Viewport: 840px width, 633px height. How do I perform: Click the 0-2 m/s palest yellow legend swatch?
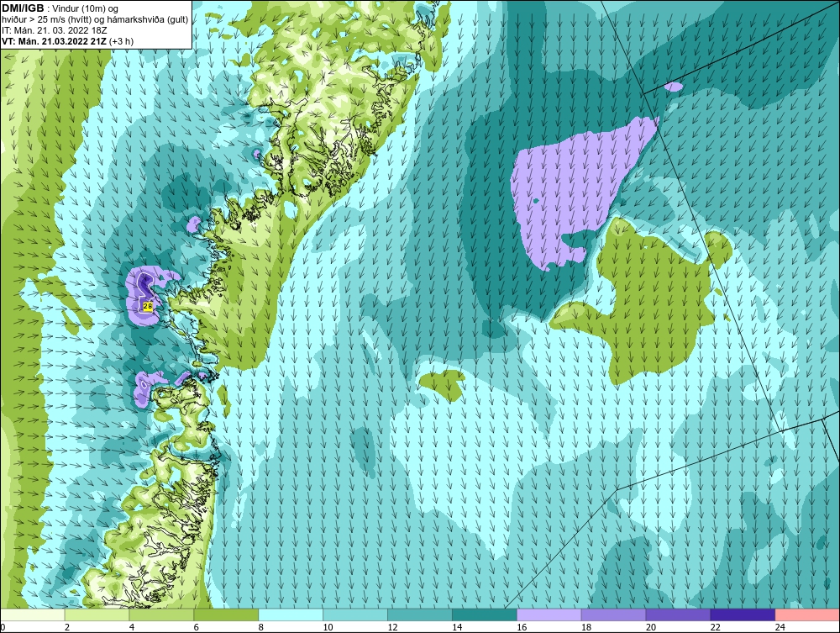(x=33, y=615)
